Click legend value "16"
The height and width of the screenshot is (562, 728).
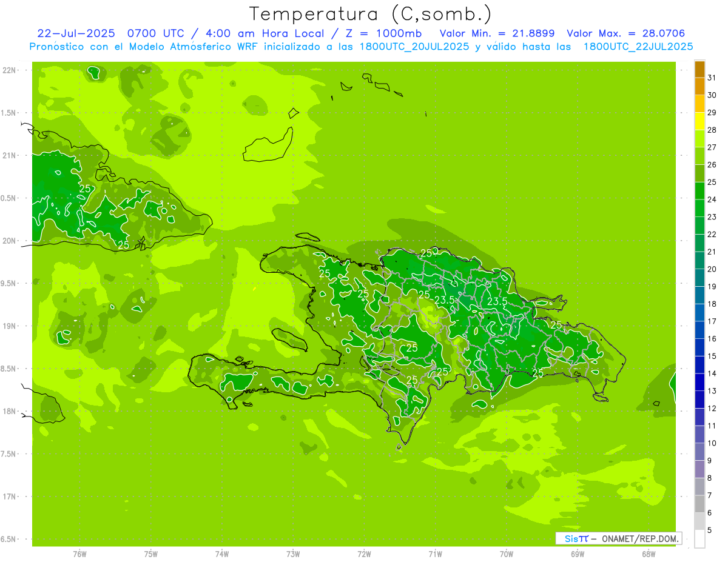pyautogui.click(x=712, y=339)
